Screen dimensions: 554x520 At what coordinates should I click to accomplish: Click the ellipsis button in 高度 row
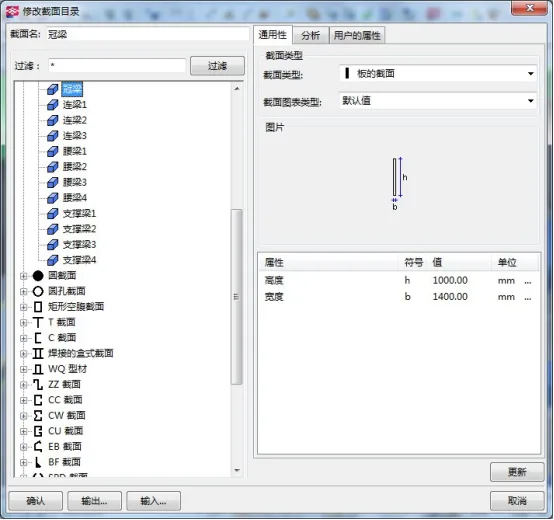tap(528, 282)
